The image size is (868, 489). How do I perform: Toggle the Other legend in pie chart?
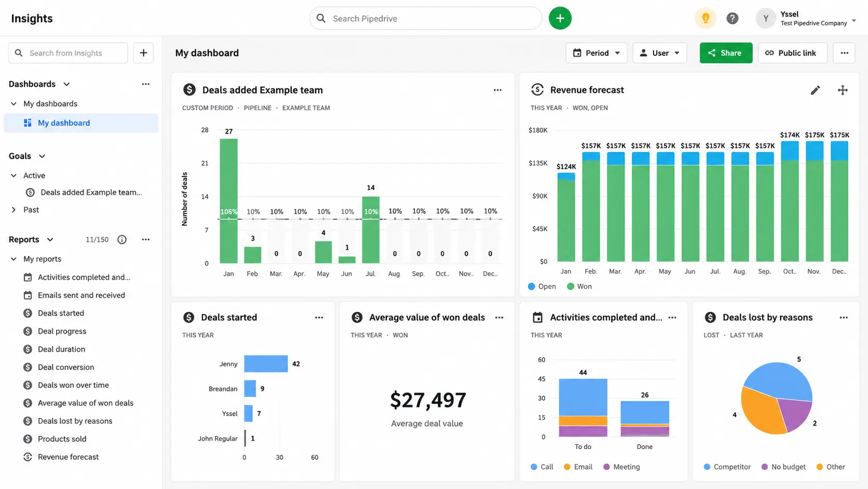[831, 467]
